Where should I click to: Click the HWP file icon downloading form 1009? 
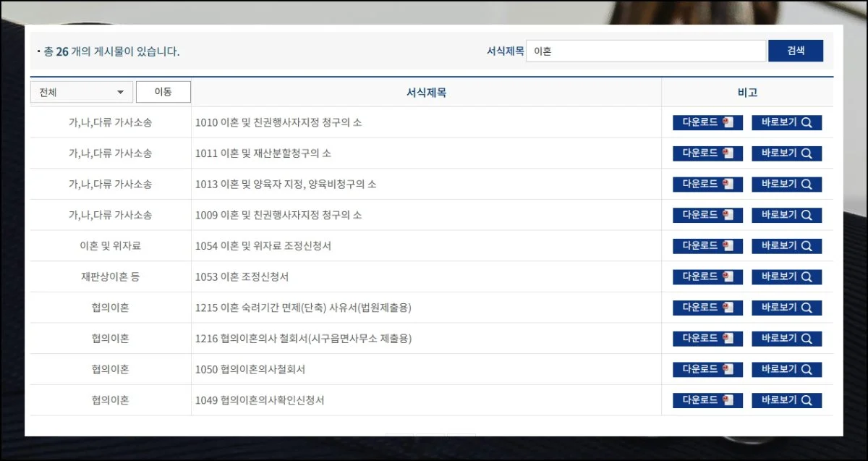(x=728, y=215)
